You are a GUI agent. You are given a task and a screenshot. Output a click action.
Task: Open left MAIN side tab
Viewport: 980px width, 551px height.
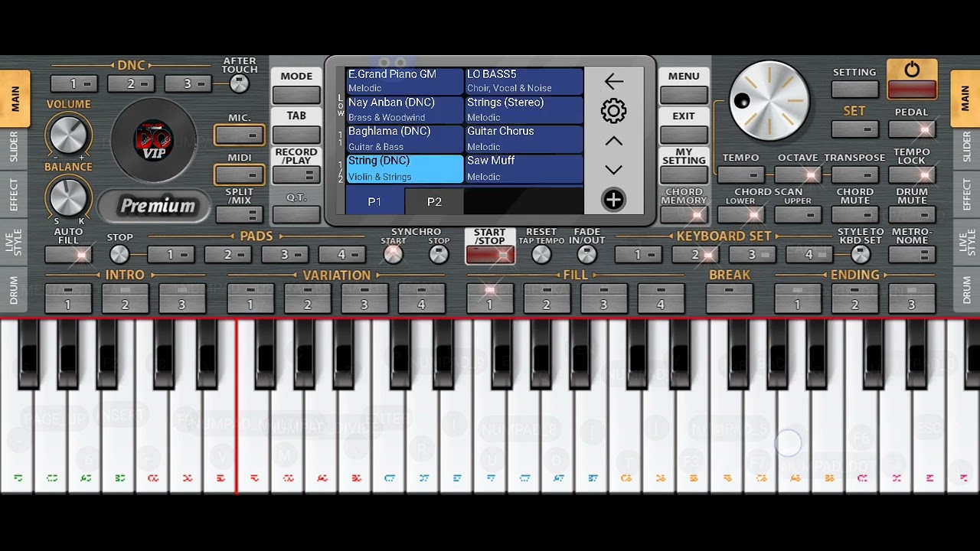point(15,99)
